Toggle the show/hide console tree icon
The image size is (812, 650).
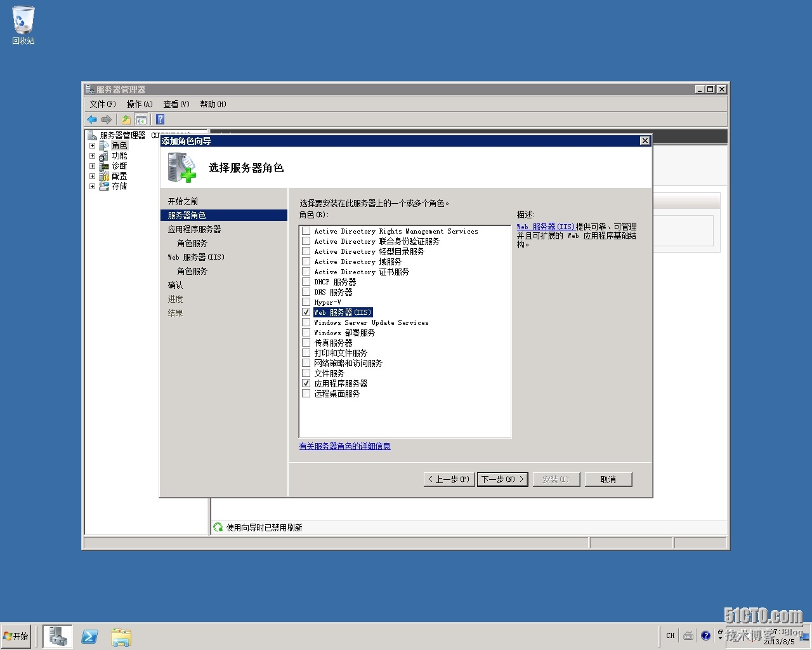click(141, 119)
